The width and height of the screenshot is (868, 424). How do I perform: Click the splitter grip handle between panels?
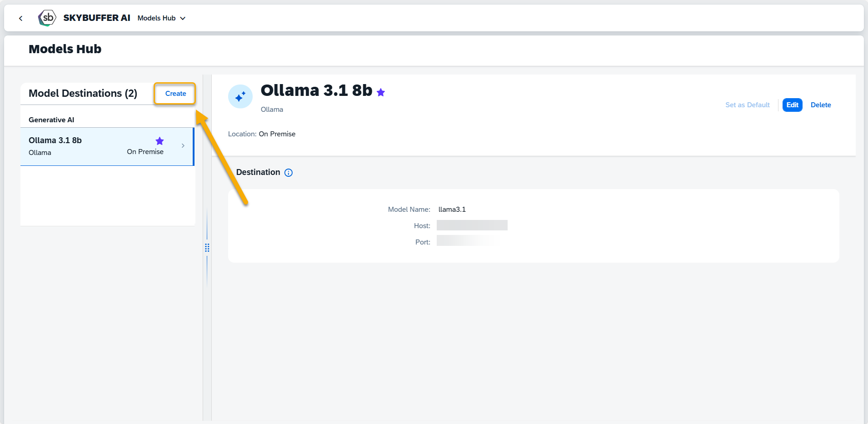(207, 248)
